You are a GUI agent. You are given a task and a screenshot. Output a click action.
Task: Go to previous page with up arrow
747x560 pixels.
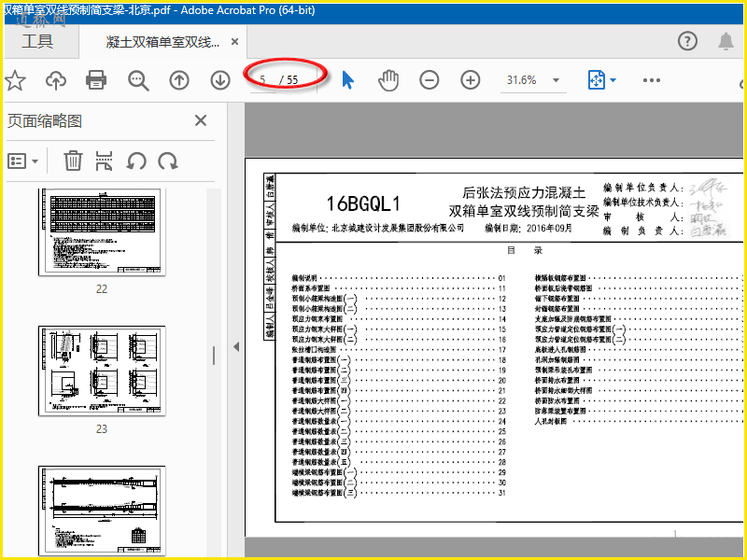(179, 80)
